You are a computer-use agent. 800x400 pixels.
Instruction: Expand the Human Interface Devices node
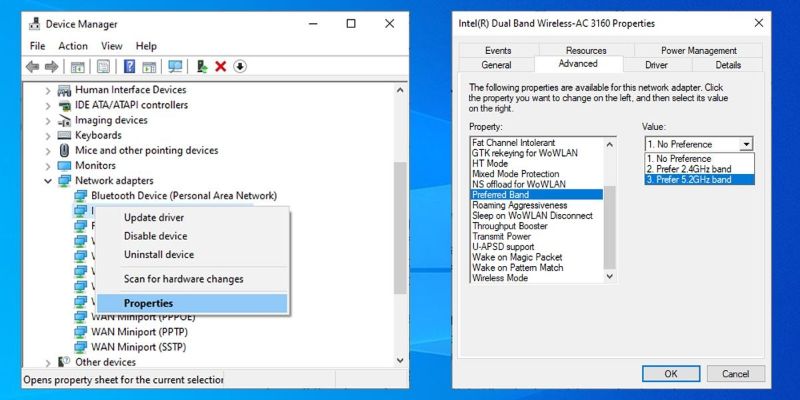[x=48, y=90]
